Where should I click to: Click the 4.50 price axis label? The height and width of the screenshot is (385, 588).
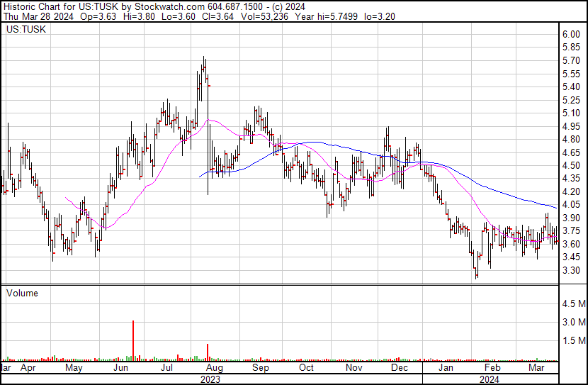point(571,166)
